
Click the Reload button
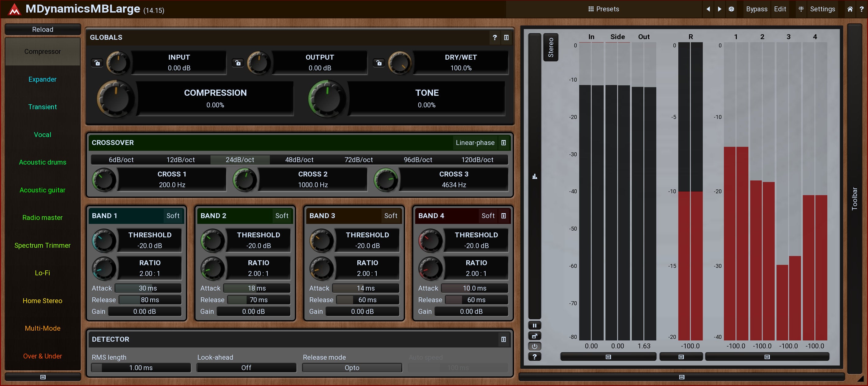click(43, 29)
